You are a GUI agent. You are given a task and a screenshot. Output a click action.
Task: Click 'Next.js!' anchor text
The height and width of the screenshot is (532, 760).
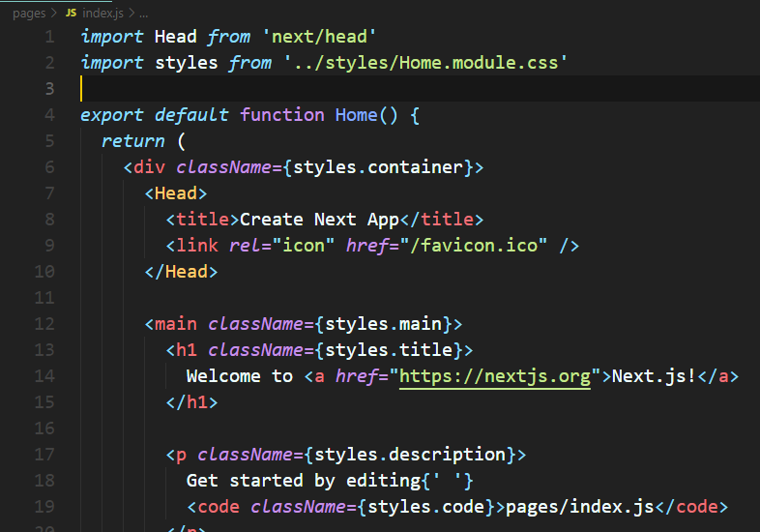pyautogui.click(x=654, y=376)
